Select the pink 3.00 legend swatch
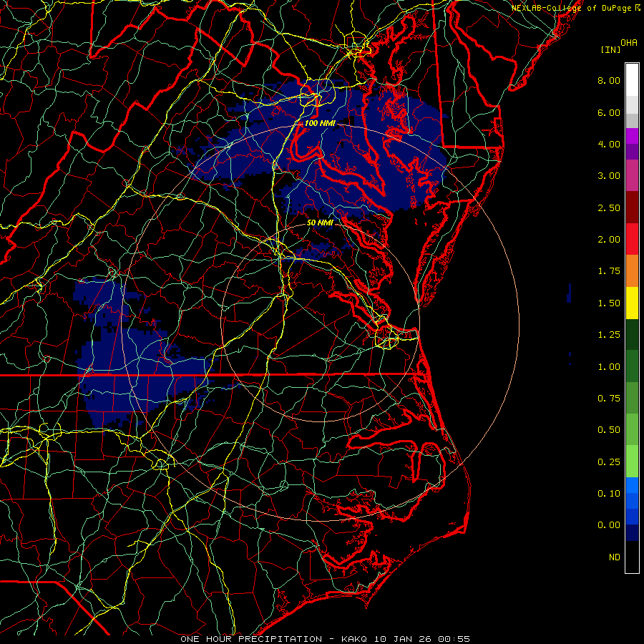Image resolution: width=644 pixels, height=644 pixels. click(632, 175)
